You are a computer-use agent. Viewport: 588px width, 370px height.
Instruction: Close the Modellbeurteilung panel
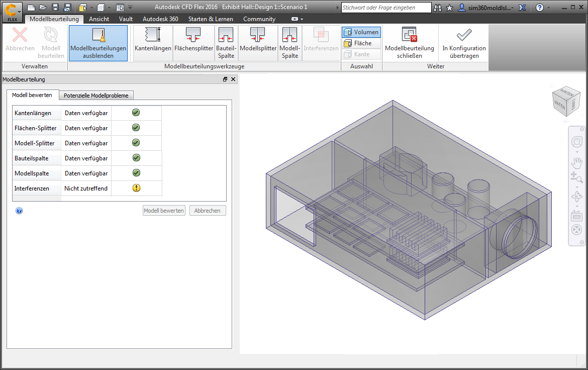pos(233,79)
